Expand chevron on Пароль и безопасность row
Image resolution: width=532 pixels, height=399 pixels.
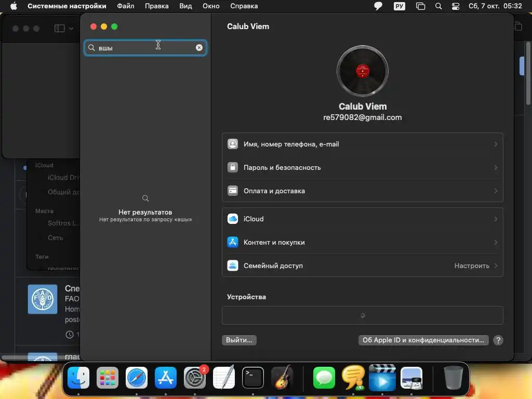pyautogui.click(x=496, y=168)
